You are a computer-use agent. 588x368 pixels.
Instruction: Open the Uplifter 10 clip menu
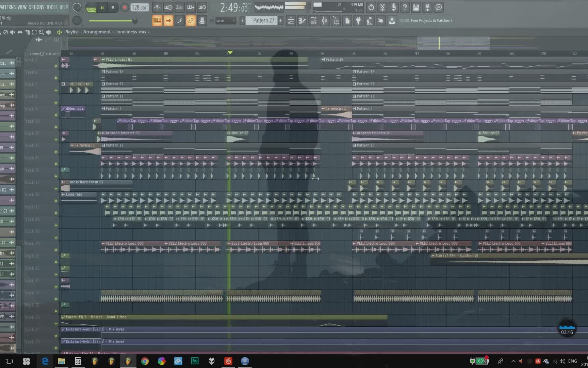[433, 256]
